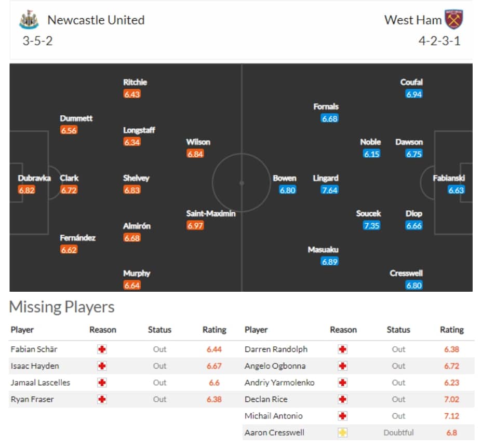Click Declan Rice's red injury icon
Screen dimensions: 482x448
coord(342,399)
